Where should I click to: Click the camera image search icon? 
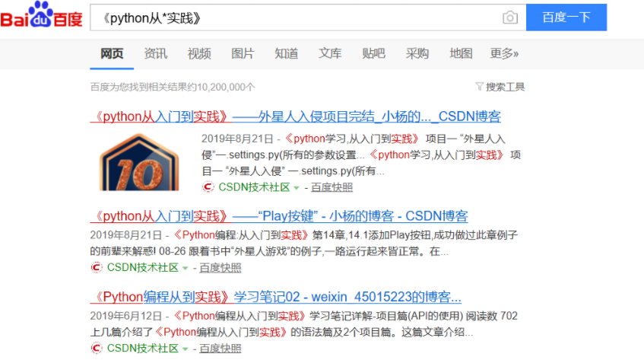tap(510, 18)
